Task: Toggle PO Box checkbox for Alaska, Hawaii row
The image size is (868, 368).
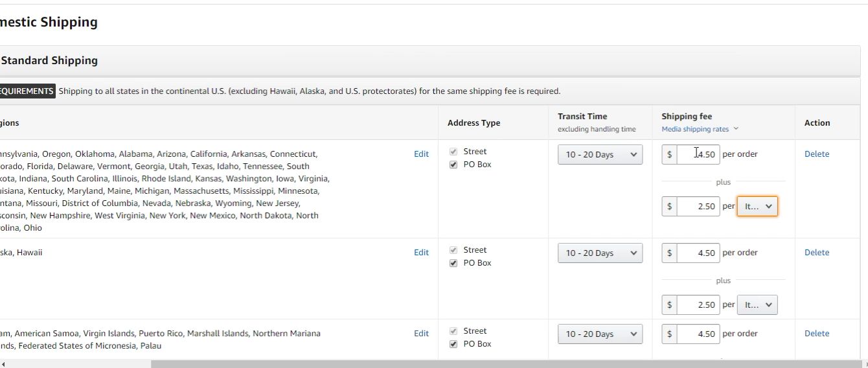Action: [x=453, y=263]
